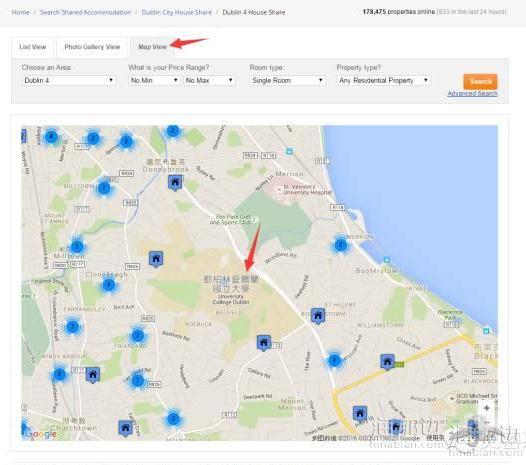526x465 pixels.
Task: Open the cluster marker in Milltown upper area
Action: pos(104,188)
